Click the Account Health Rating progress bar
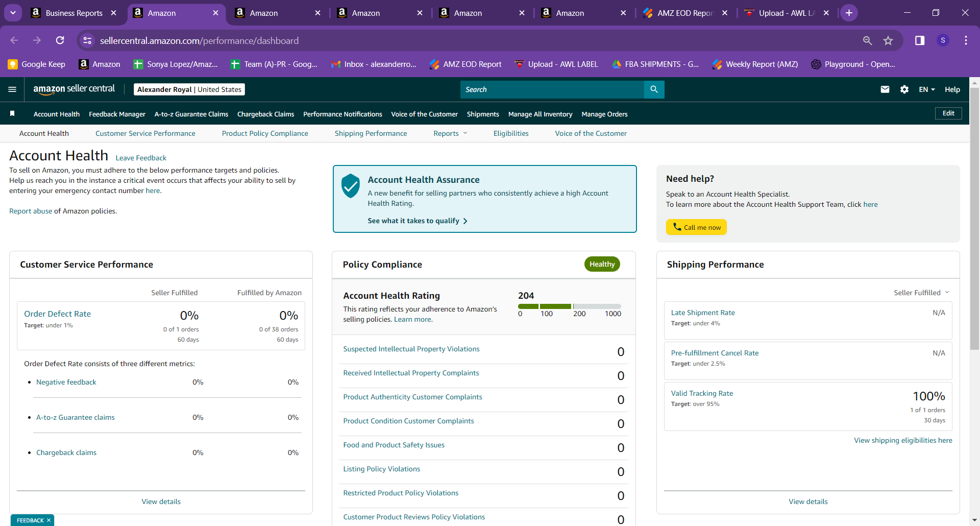This screenshot has height=526, width=980. tap(569, 306)
